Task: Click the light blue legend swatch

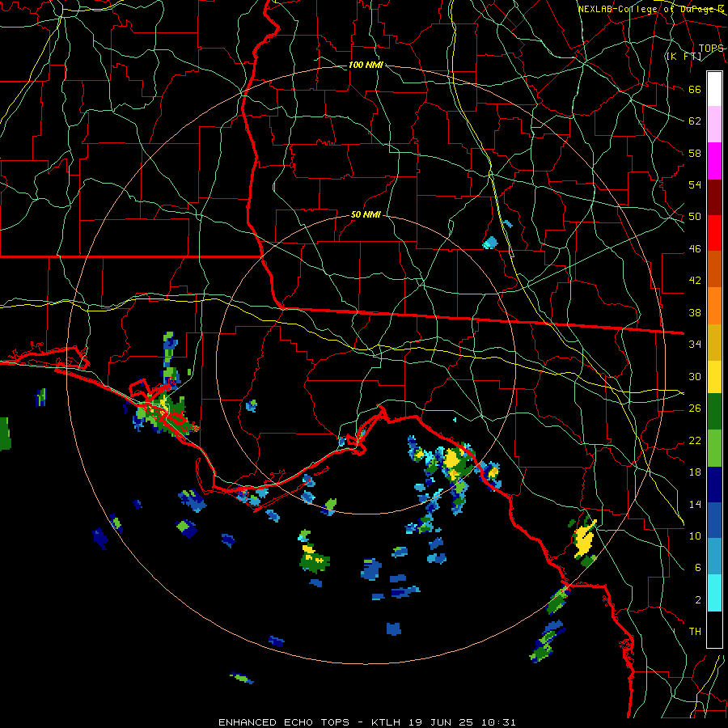Action: coord(714,557)
